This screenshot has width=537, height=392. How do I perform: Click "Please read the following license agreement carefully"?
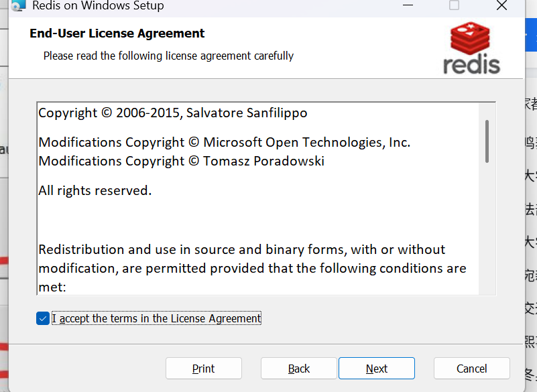[x=168, y=56]
